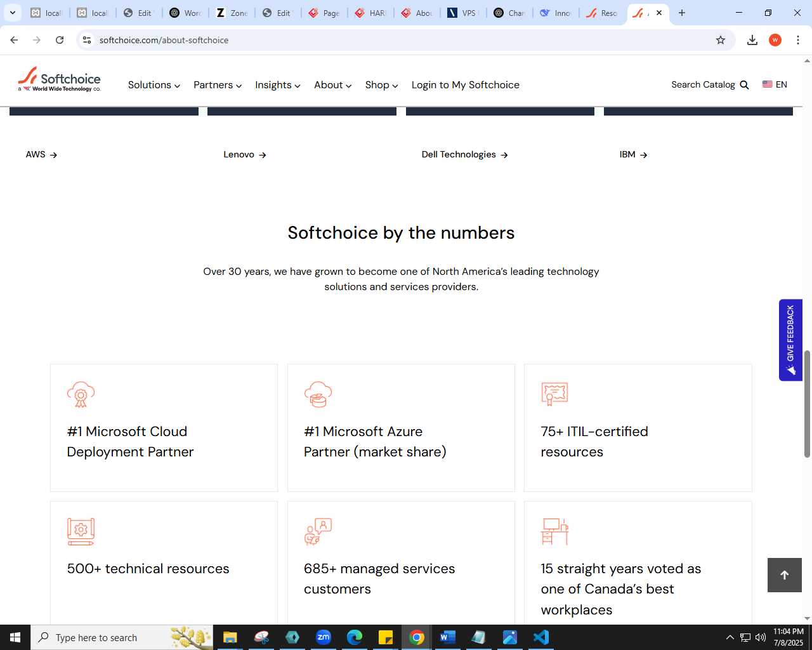Viewport: 812px width, 650px height.
Task: Open Chrome downloads
Action: click(752, 40)
